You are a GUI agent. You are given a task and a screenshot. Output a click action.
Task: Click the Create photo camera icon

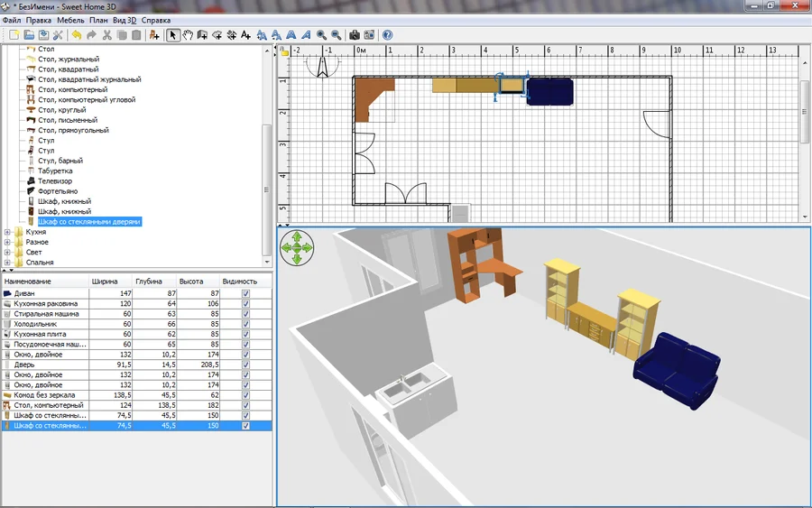point(355,35)
